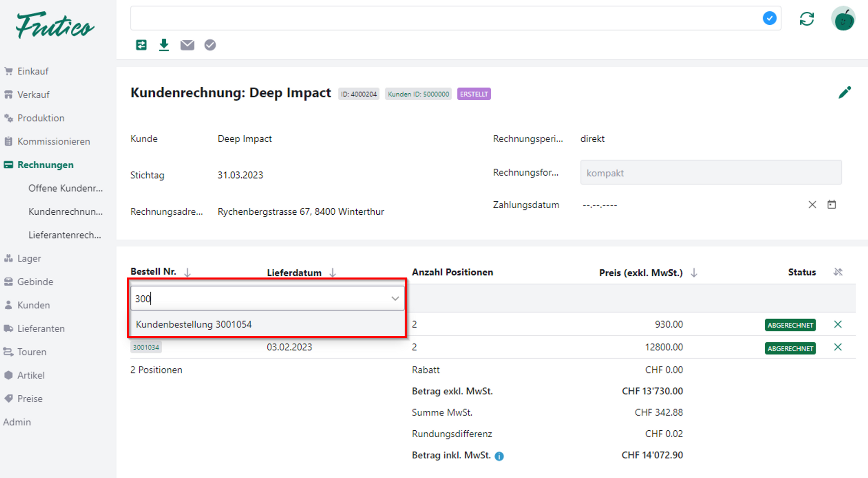Sort by Bestell Nr. arrow
Screen dimensions: 868x478
tap(187, 272)
